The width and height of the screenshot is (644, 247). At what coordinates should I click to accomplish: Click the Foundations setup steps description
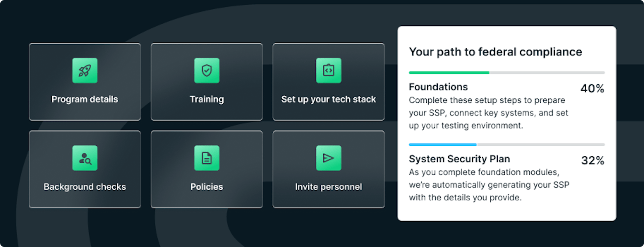pos(488,113)
